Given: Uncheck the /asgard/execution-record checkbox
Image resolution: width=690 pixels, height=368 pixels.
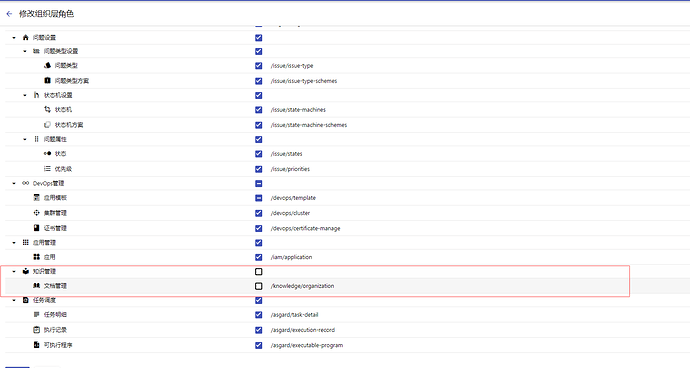Looking at the screenshot, I should 259,330.
